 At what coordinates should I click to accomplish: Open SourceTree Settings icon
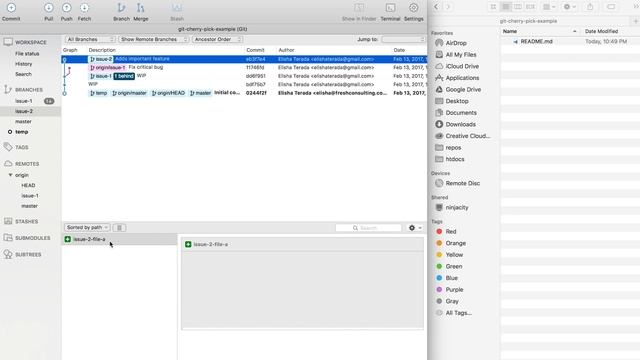[x=413, y=8]
